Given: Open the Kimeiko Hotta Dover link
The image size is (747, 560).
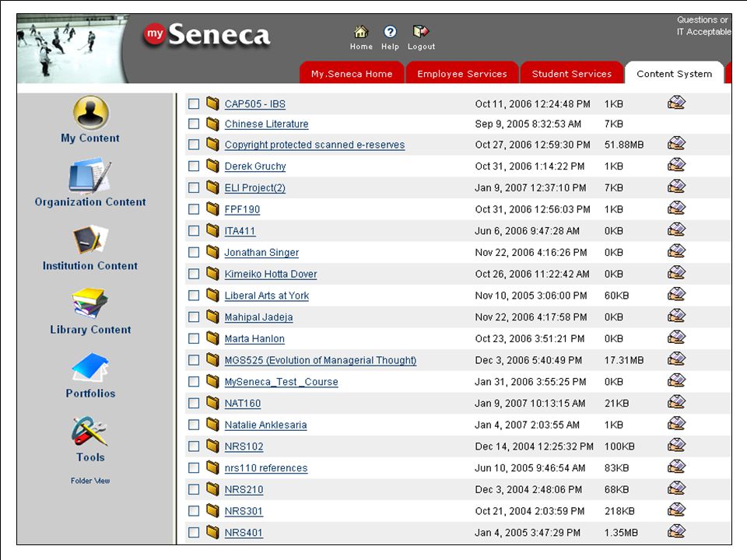Looking at the screenshot, I should click(x=271, y=274).
